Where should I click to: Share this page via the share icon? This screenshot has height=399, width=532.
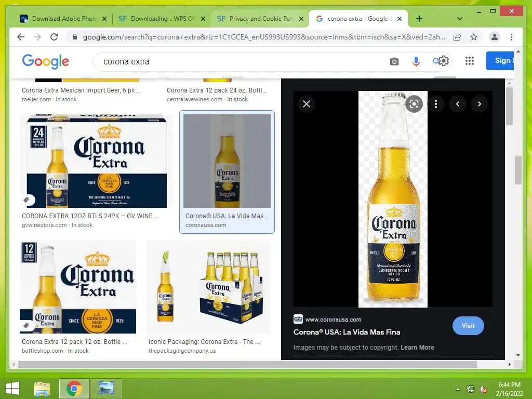(x=457, y=37)
